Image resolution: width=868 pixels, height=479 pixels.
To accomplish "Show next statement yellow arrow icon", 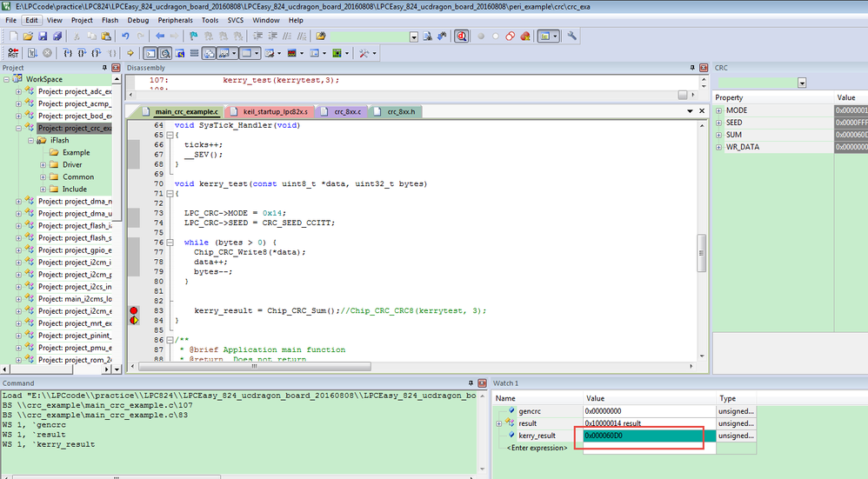I will pyautogui.click(x=130, y=53).
